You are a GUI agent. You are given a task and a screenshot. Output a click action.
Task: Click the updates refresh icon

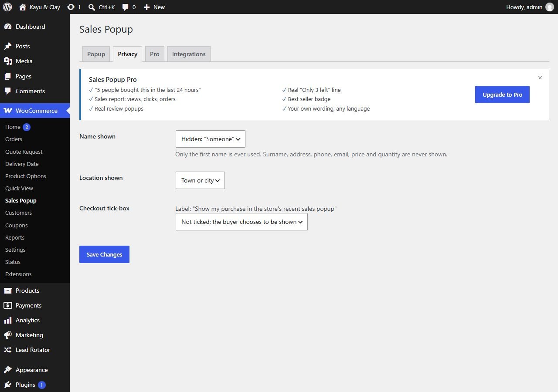pos(71,7)
